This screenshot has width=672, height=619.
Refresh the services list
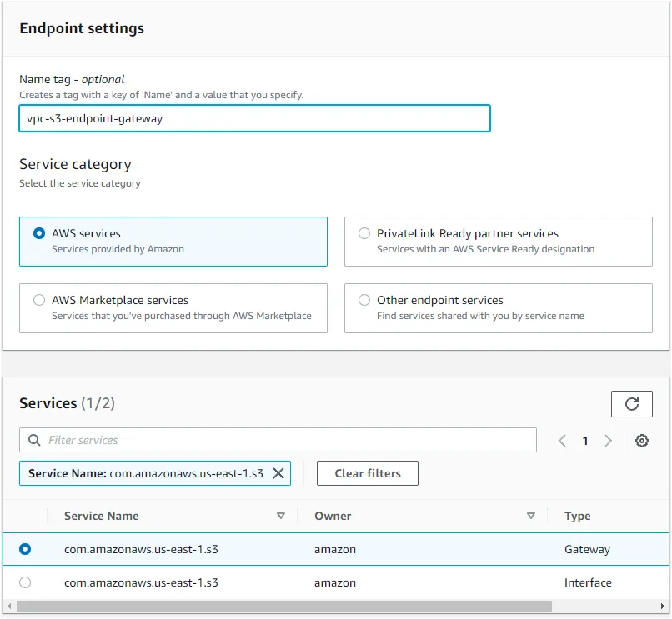(631, 404)
